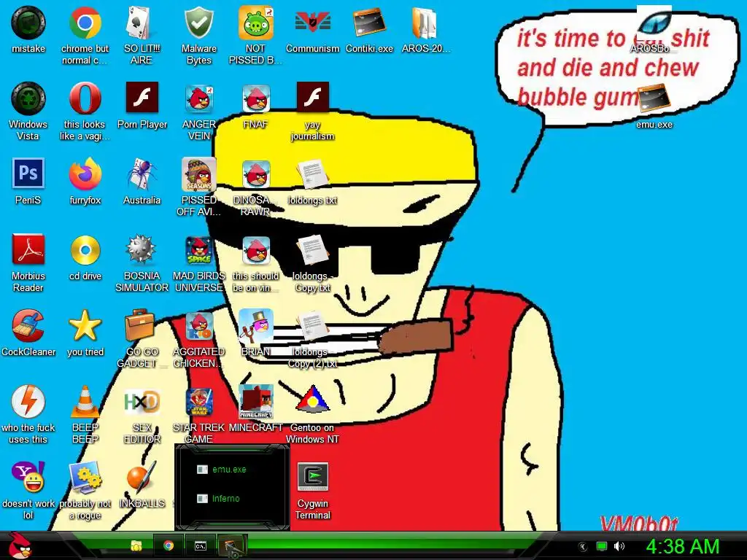Show hidden tray icons arrow
The image size is (747, 560).
coord(582,546)
